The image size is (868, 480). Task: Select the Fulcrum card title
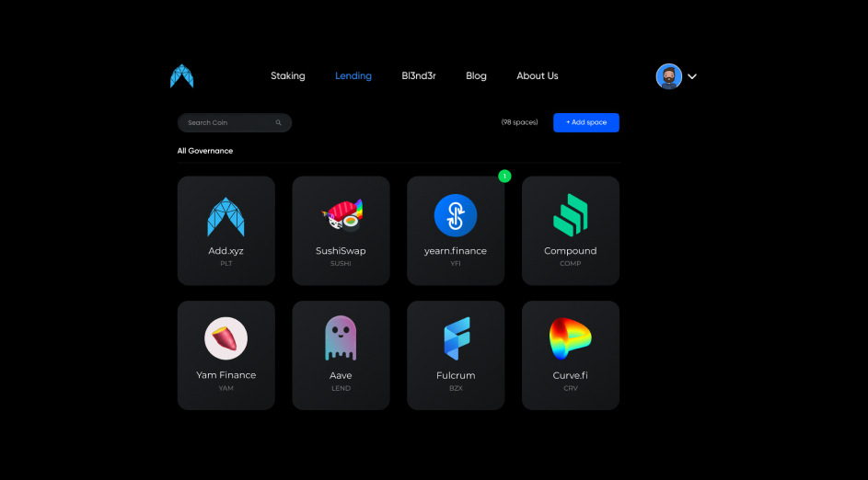(x=456, y=375)
